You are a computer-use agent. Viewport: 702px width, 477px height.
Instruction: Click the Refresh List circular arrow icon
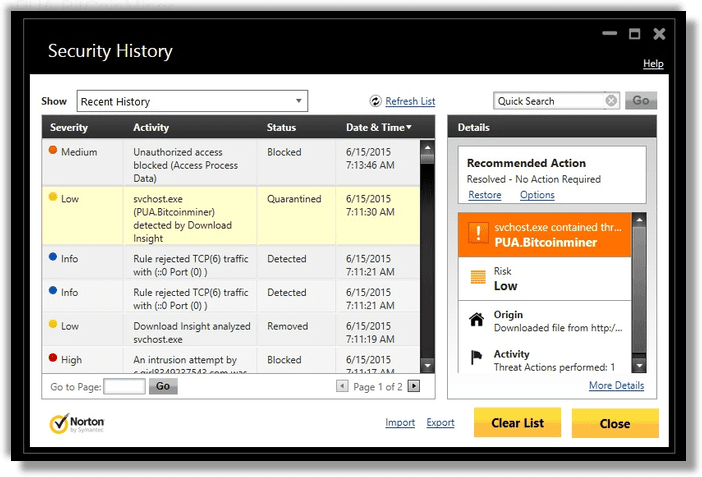pos(375,101)
